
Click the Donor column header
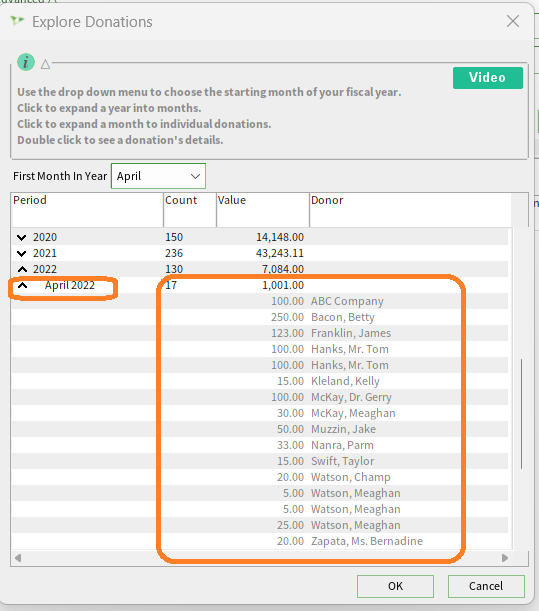(x=410, y=210)
